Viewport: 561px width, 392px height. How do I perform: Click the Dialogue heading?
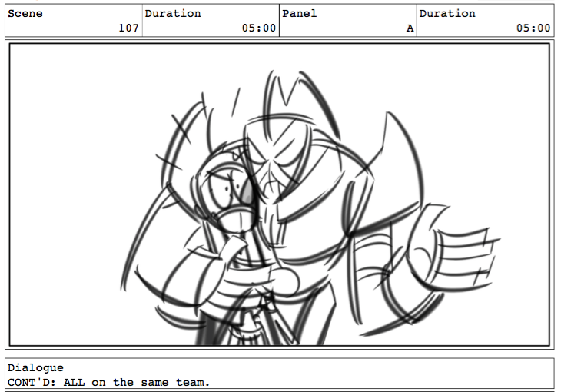click(36, 367)
